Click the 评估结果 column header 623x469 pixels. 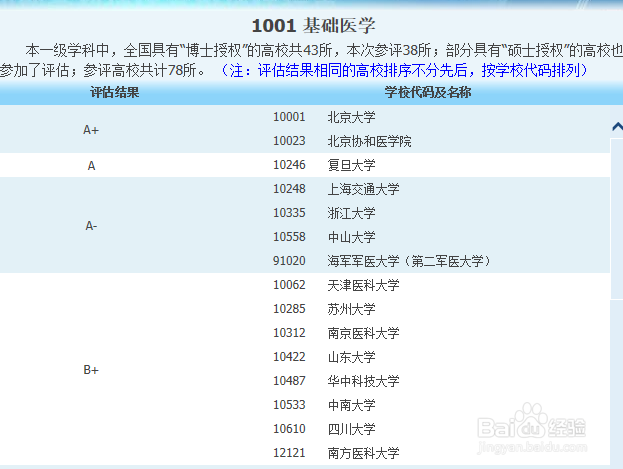pos(114,93)
